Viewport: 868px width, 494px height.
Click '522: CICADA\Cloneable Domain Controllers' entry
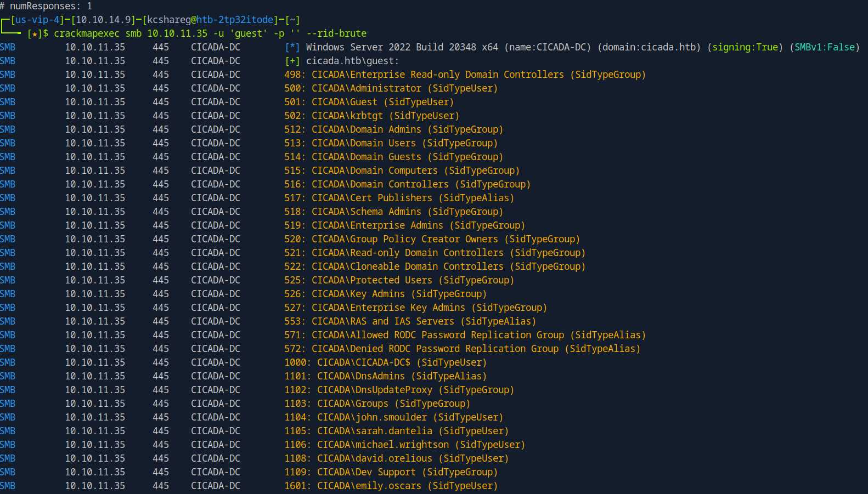435,266
